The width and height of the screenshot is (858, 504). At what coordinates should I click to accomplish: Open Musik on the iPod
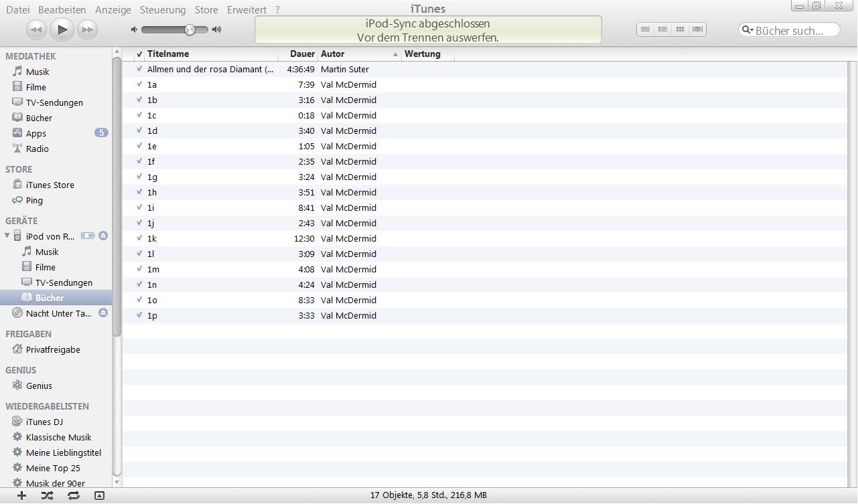[47, 252]
